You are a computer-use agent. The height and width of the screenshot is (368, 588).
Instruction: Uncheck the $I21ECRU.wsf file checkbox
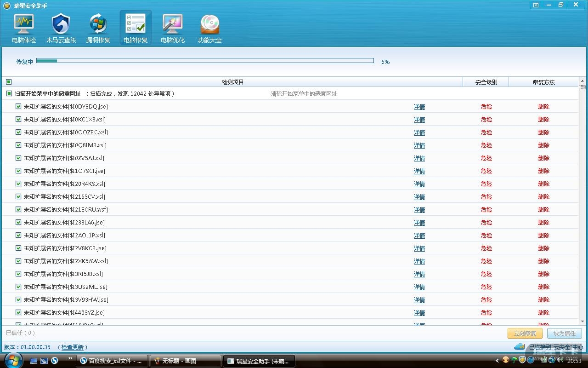[18, 209]
